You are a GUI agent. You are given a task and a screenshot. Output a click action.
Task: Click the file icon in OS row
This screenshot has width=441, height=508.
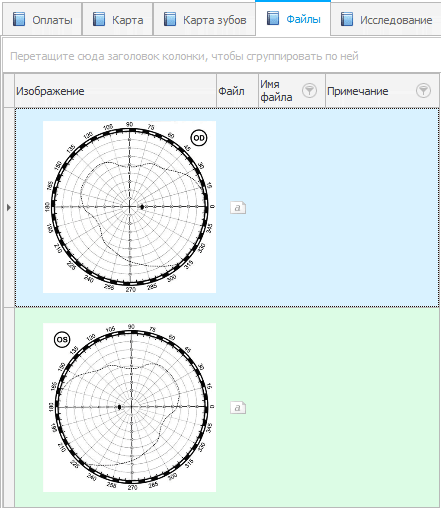(238, 407)
